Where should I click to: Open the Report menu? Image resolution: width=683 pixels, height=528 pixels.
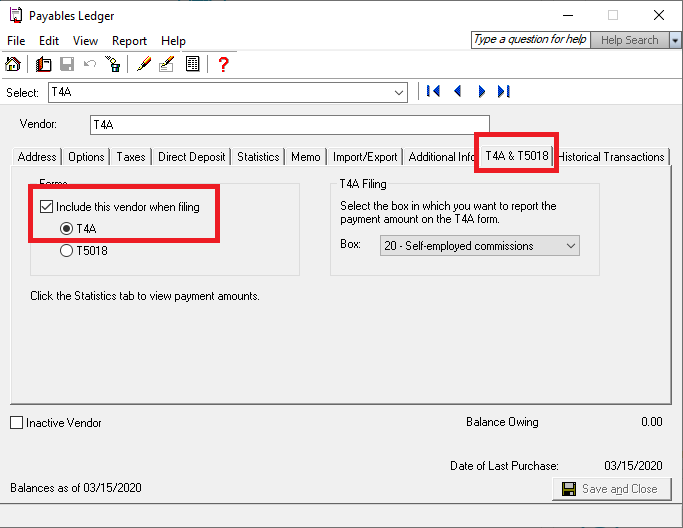point(129,41)
